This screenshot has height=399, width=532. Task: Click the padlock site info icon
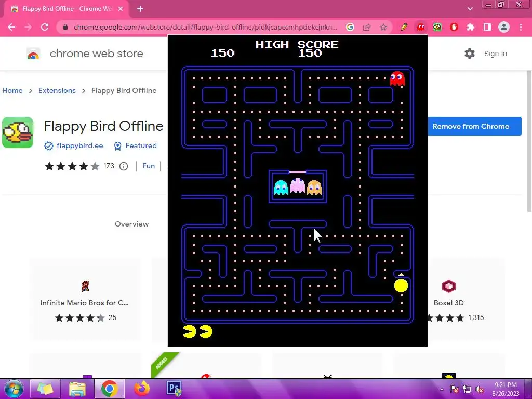(66, 27)
